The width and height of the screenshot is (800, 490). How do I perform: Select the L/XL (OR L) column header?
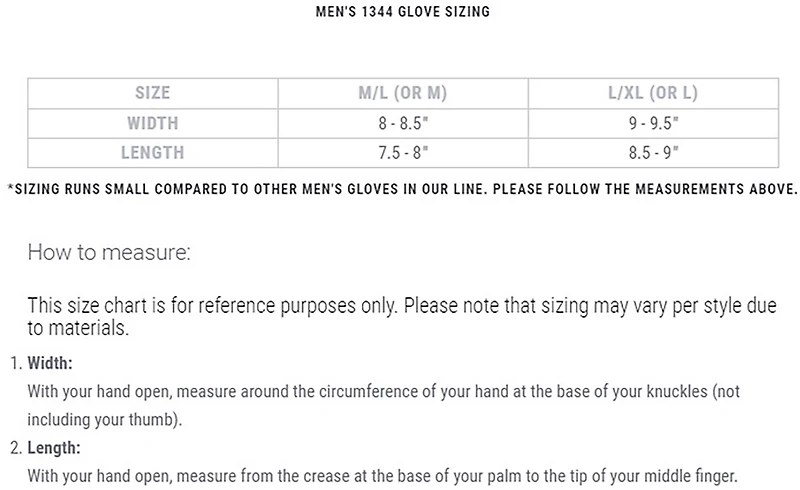click(653, 93)
